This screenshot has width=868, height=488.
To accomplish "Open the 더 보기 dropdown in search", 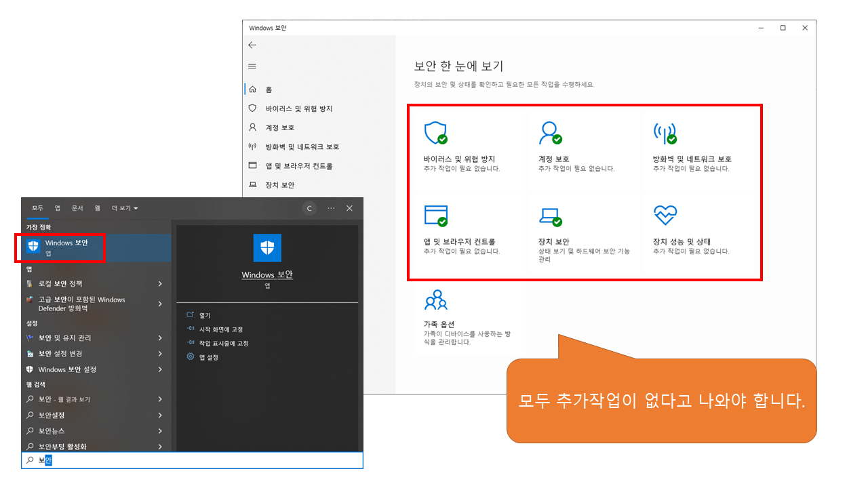I will (125, 208).
